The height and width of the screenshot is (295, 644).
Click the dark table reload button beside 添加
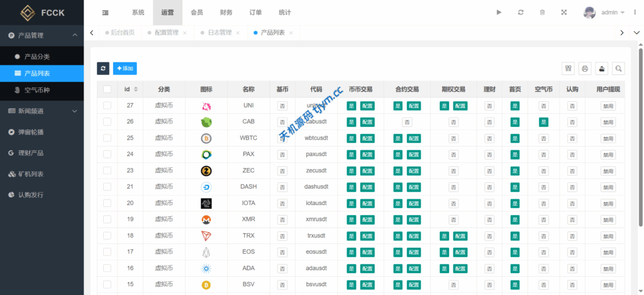(103, 69)
